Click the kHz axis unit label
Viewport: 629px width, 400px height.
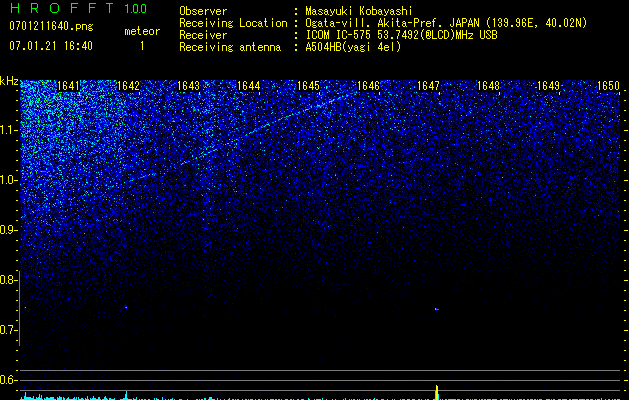tap(9, 81)
